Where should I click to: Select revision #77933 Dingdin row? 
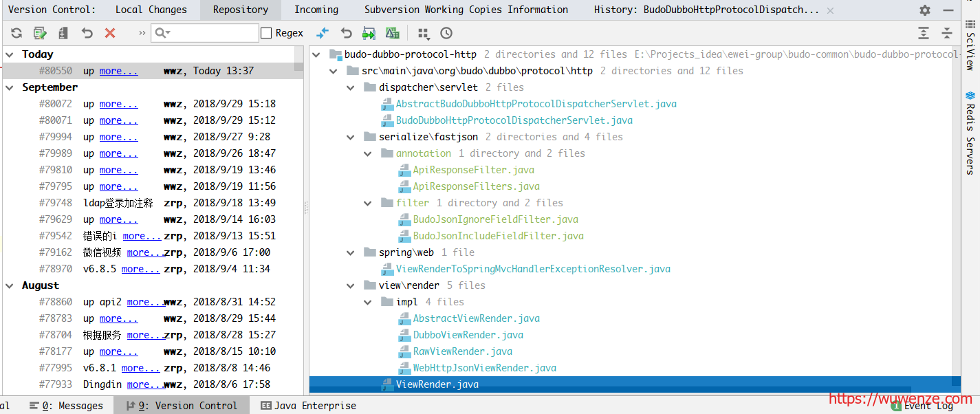click(x=153, y=384)
